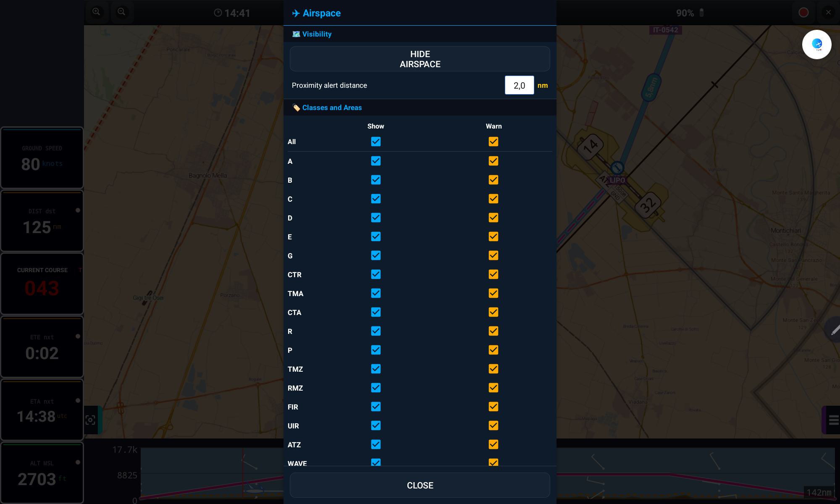Viewport: 840px width, 504px height.
Task: Toggle Show for class C airspace
Action: pos(376,199)
